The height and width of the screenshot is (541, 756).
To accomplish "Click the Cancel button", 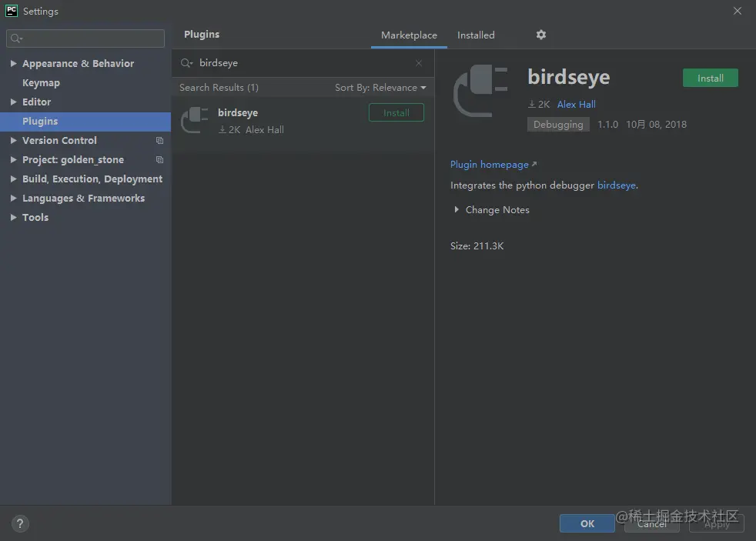I will point(651,523).
